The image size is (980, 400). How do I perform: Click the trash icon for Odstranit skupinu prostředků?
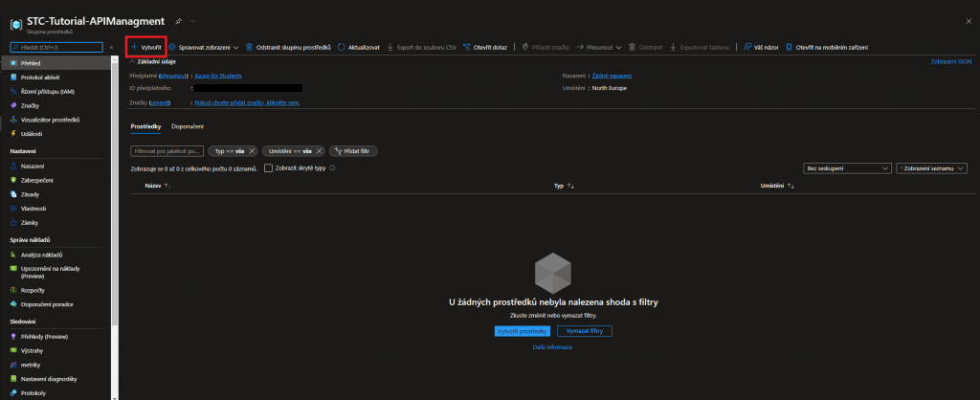click(249, 46)
